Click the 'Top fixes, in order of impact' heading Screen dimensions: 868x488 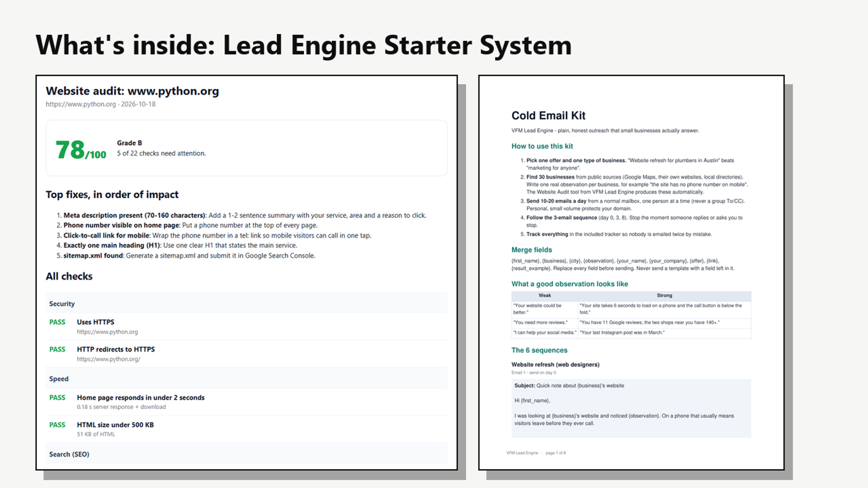(112, 195)
